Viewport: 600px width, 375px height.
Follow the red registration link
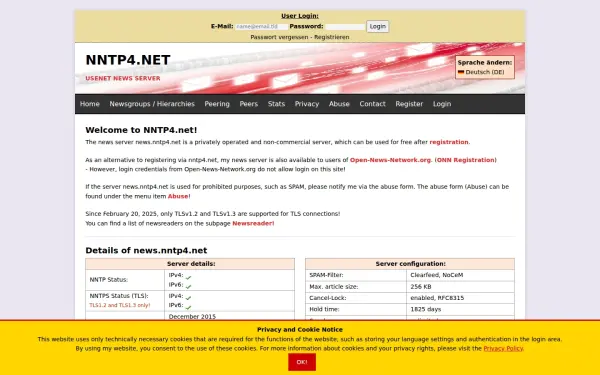coord(449,142)
